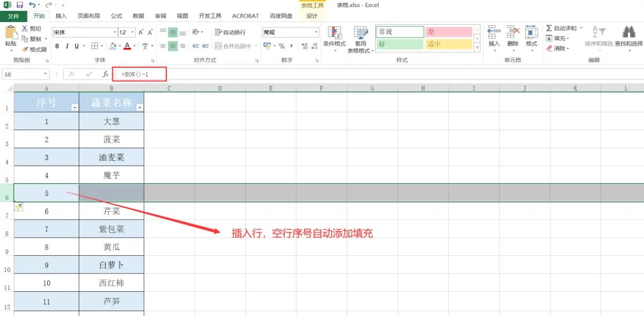644x316 pixels.
Task: Toggle italic formatting
Action: 67,45
